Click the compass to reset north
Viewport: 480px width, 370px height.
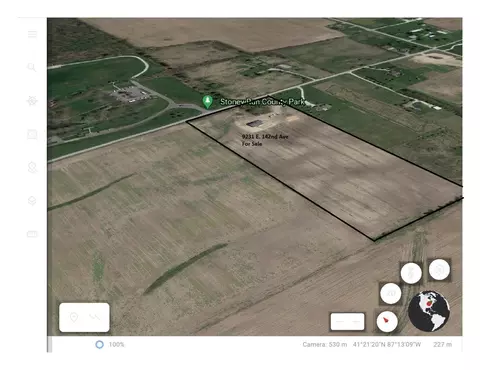[x=387, y=321]
